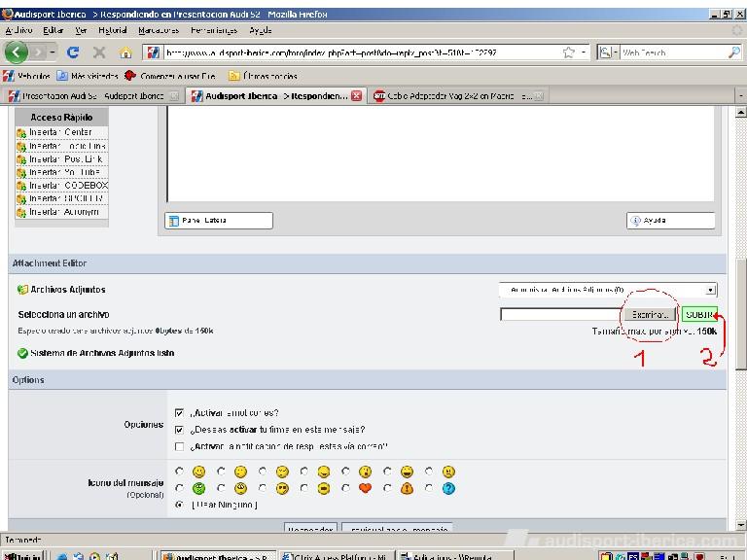
Task: Enable notificación de respuestas vía correo checkbox
Action: click(179, 446)
